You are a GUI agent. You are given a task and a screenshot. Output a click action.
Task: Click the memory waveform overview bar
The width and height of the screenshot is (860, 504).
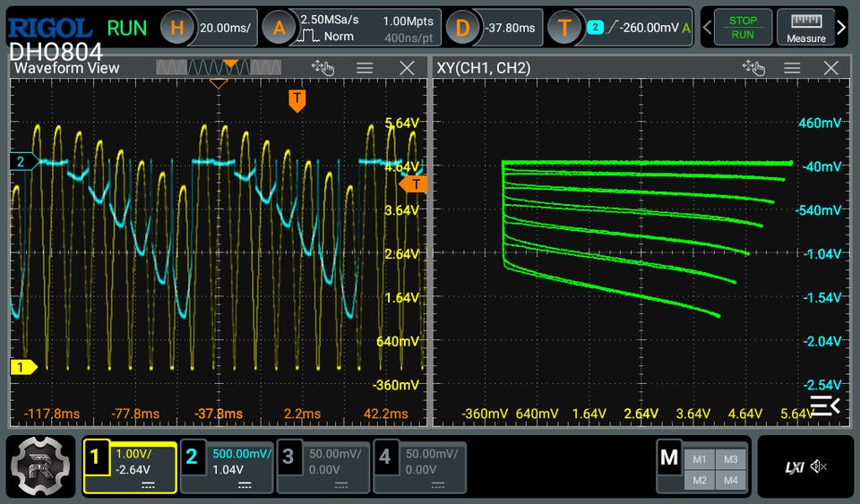219,67
